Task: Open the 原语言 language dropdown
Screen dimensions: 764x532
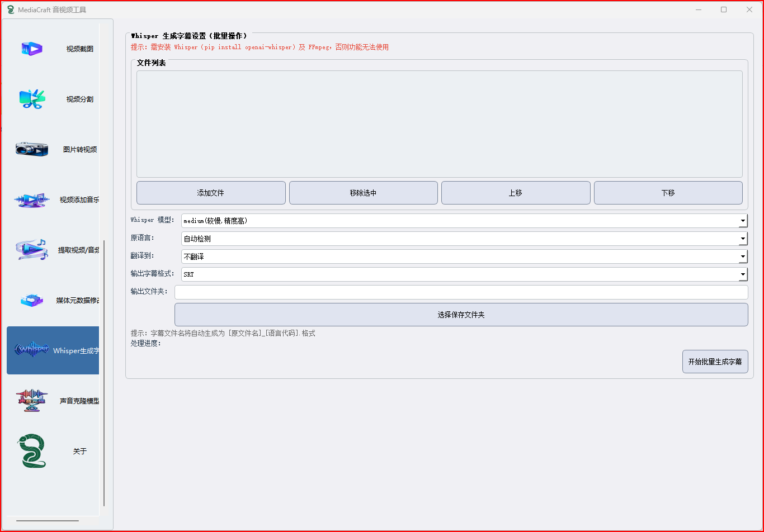Action: [464, 239]
